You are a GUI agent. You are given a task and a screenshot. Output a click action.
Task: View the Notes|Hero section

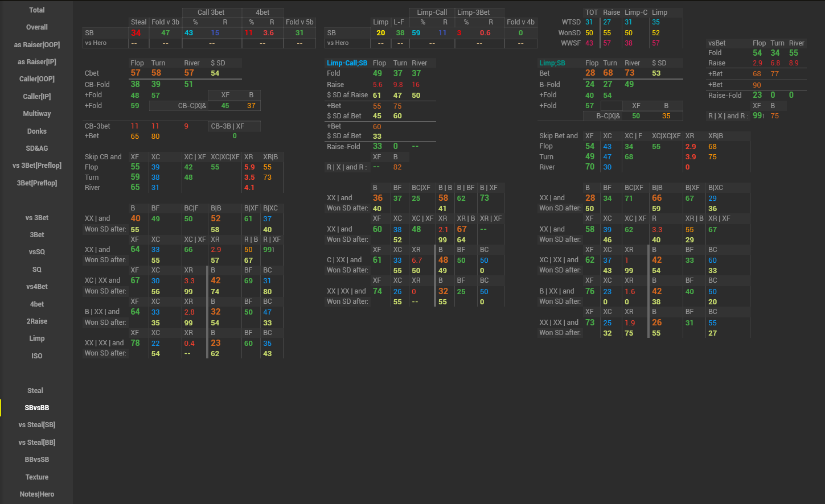click(36, 494)
